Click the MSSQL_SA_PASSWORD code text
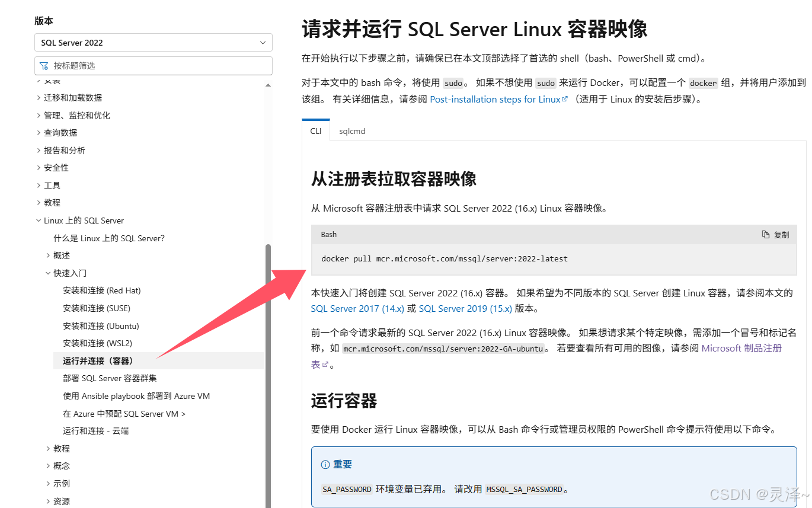The width and height of the screenshot is (812, 508). click(524, 490)
